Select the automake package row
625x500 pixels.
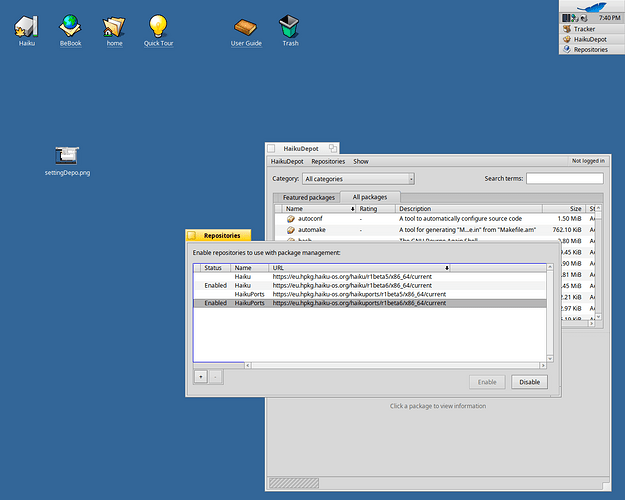pos(434,230)
